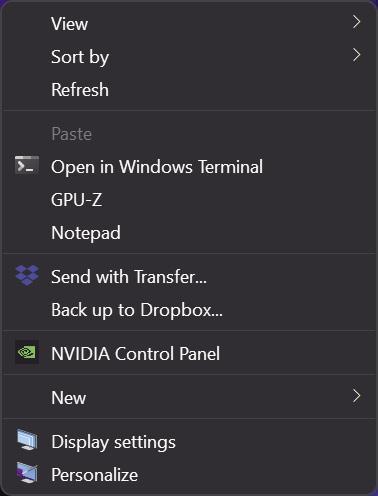Viewport: 378px width, 496px height.
Task: Select Open in Windows Terminal text
Action: click(157, 167)
